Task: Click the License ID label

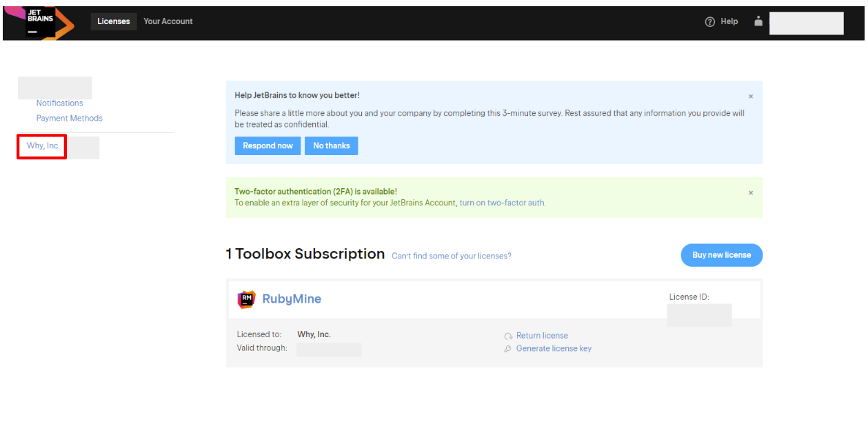Action: coord(689,297)
